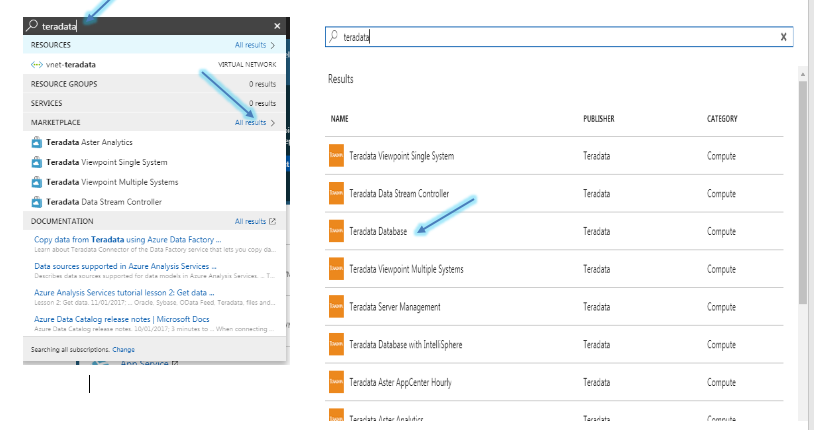
Task: Open Teradata Database in results table
Action: pyautogui.click(x=378, y=232)
